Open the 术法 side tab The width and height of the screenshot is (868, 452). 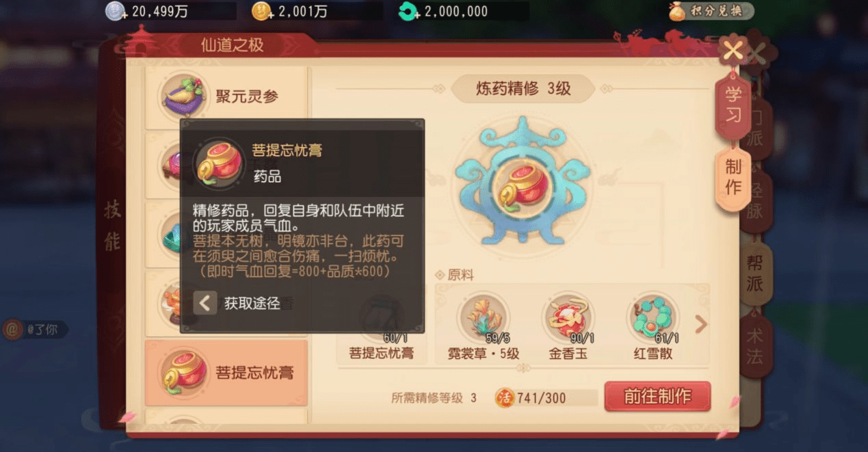point(754,345)
